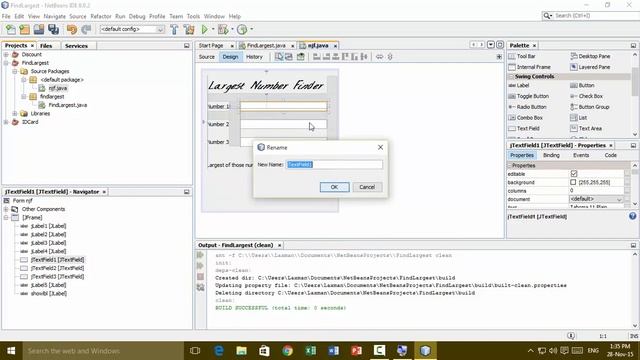The width and height of the screenshot is (640, 360).
Task: Cancel the Rename dialog
Action: pyautogui.click(x=367, y=187)
